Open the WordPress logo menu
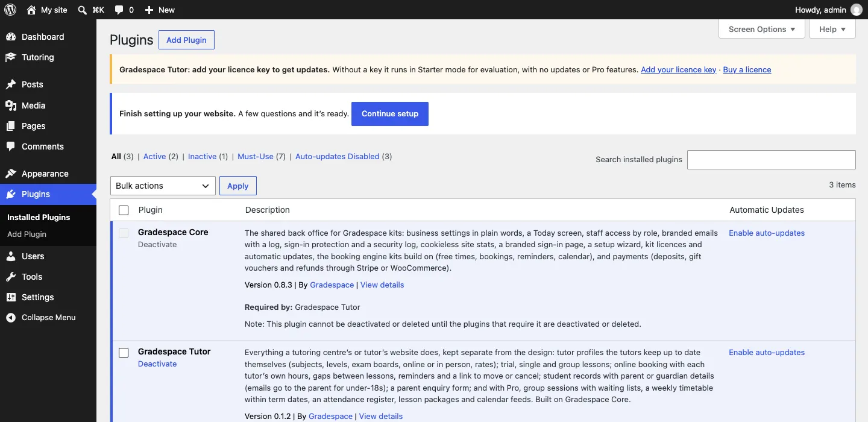The image size is (868, 422). click(10, 10)
